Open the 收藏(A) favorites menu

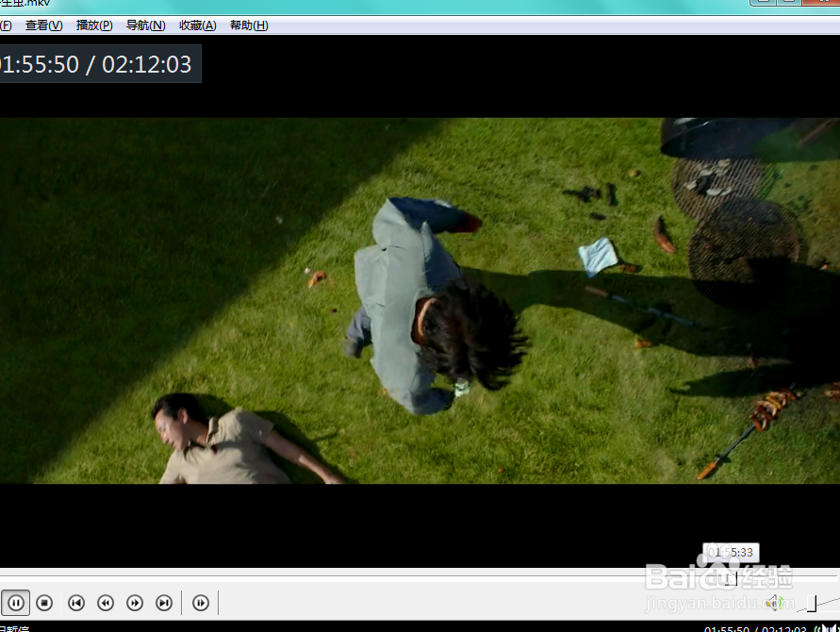[198, 25]
